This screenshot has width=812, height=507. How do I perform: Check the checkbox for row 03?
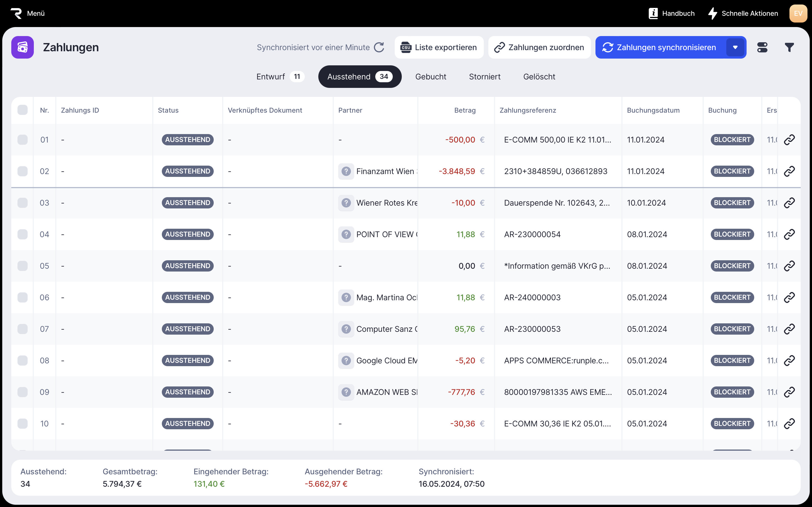(x=23, y=203)
